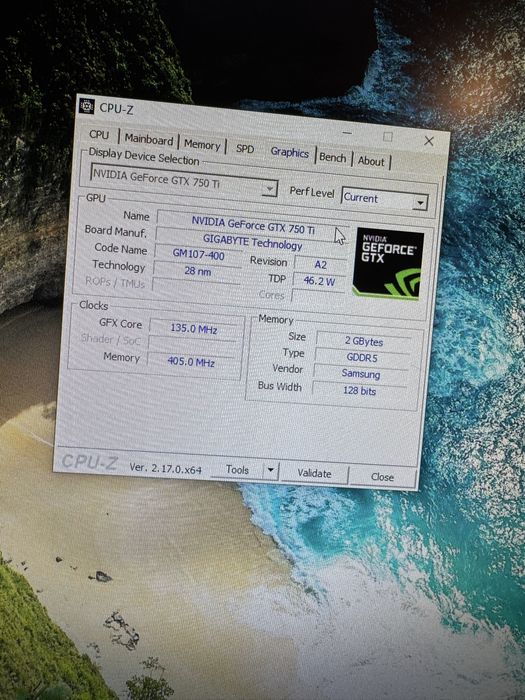Minimize the CPU-Z window

coord(347,133)
